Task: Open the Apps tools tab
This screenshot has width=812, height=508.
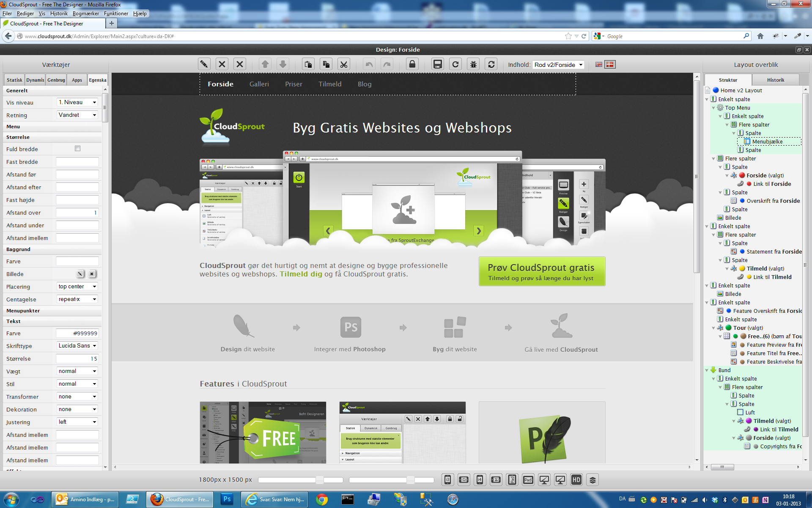Action: pyautogui.click(x=77, y=80)
